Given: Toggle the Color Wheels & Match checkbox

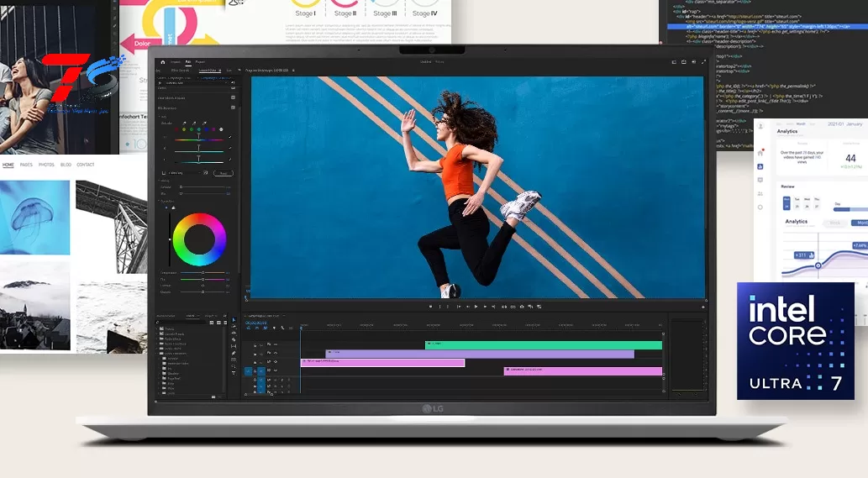Looking at the screenshot, I should 234,97.
